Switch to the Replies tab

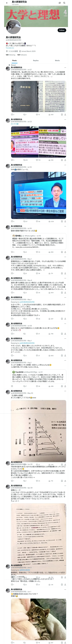[x=36, y=61]
